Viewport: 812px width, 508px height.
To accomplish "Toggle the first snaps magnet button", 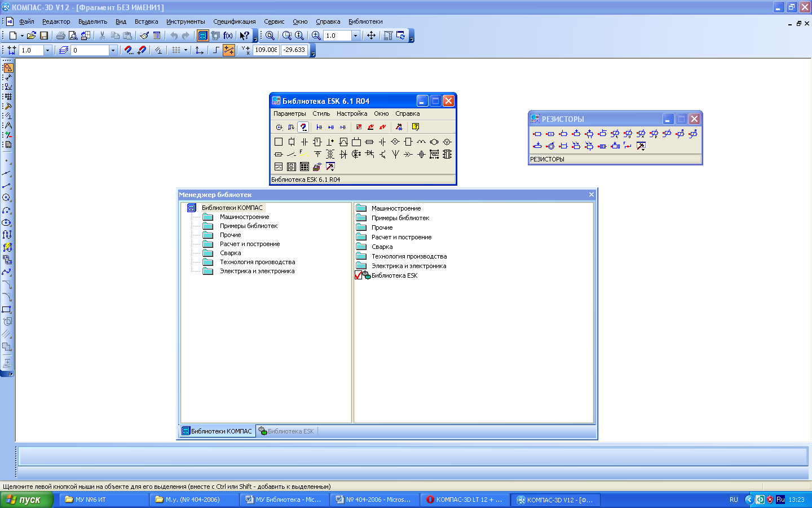I will [x=129, y=50].
